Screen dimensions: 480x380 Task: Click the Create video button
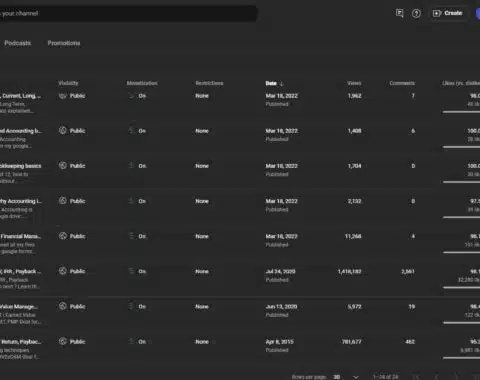coord(448,13)
